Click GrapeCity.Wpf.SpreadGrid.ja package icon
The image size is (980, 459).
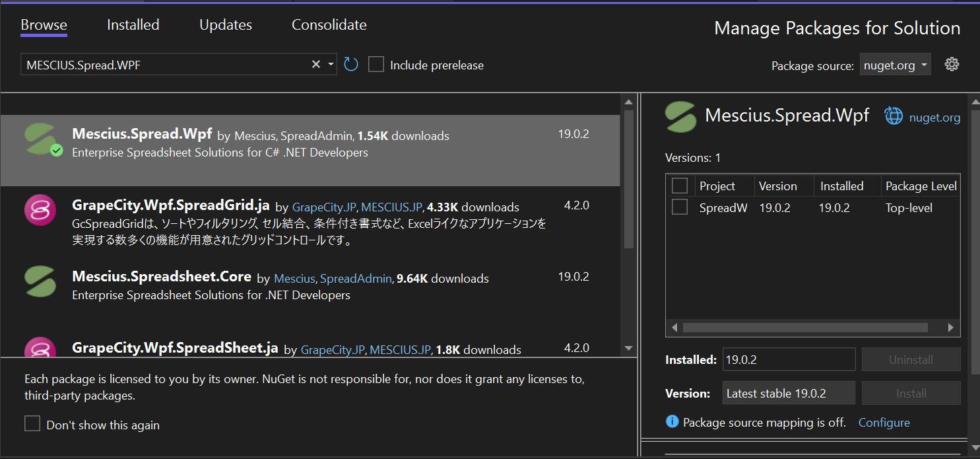tap(41, 210)
